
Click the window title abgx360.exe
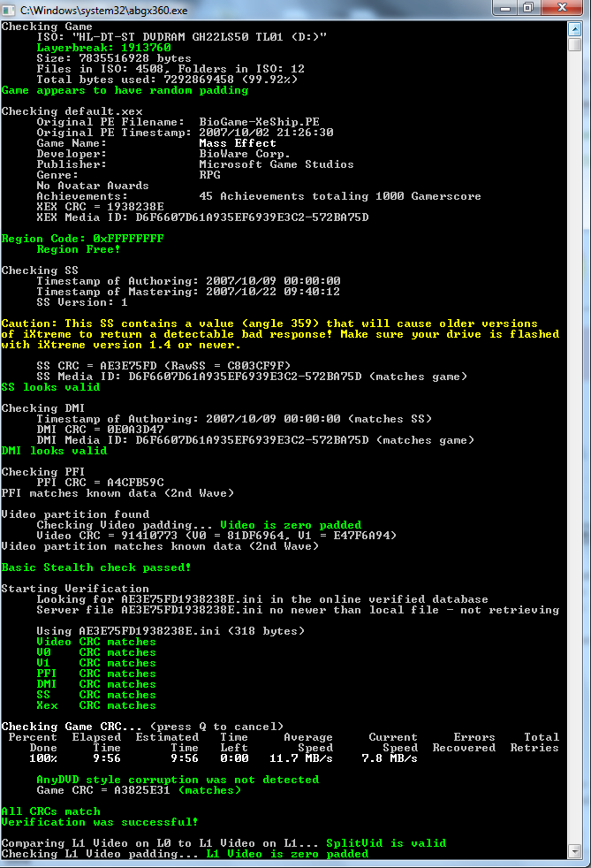click(x=104, y=10)
